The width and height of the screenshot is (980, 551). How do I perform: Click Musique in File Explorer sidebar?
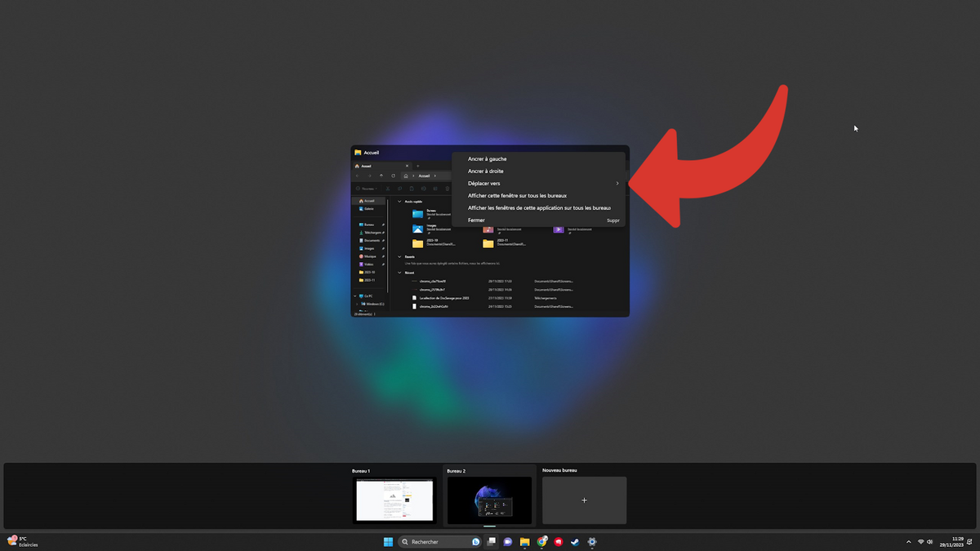pyautogui.click(x=369, y=256)
